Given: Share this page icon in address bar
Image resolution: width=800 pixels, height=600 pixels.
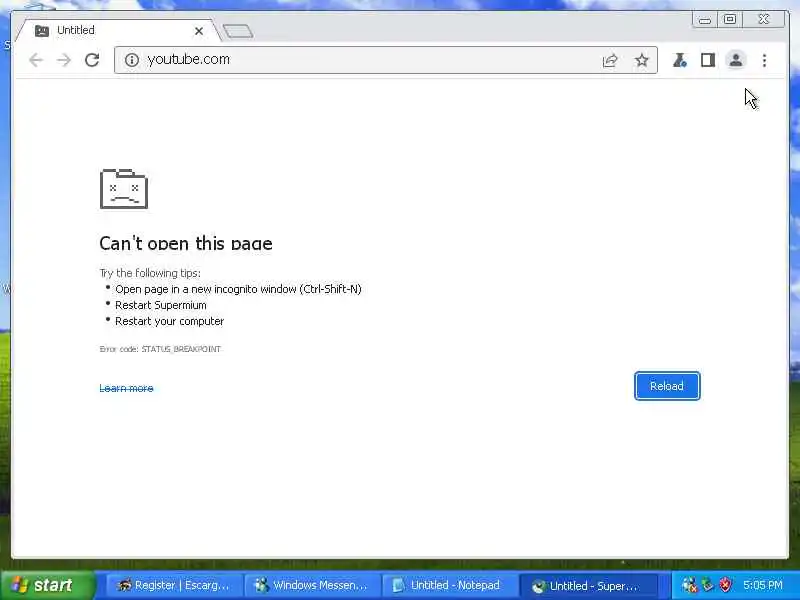Looking at the screenshot, I should tap(610, 61).
